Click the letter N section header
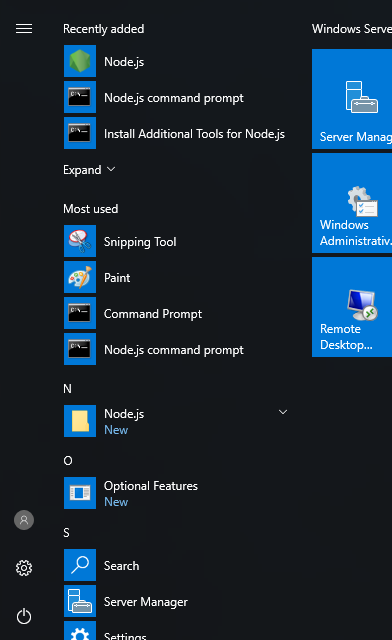 67,389
